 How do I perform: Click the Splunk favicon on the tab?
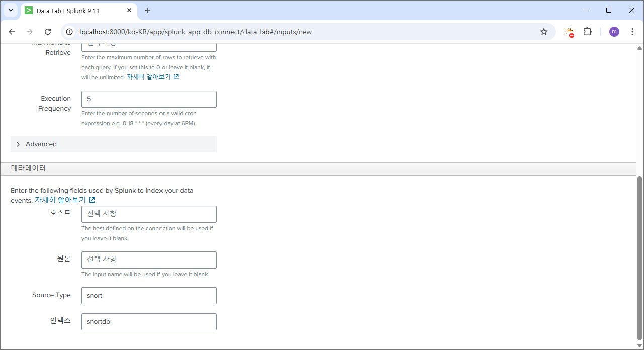click(29, 10)
